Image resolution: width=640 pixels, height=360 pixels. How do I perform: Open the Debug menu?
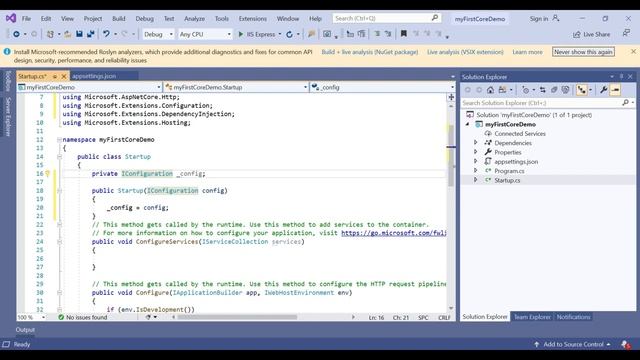coord(144,19)
